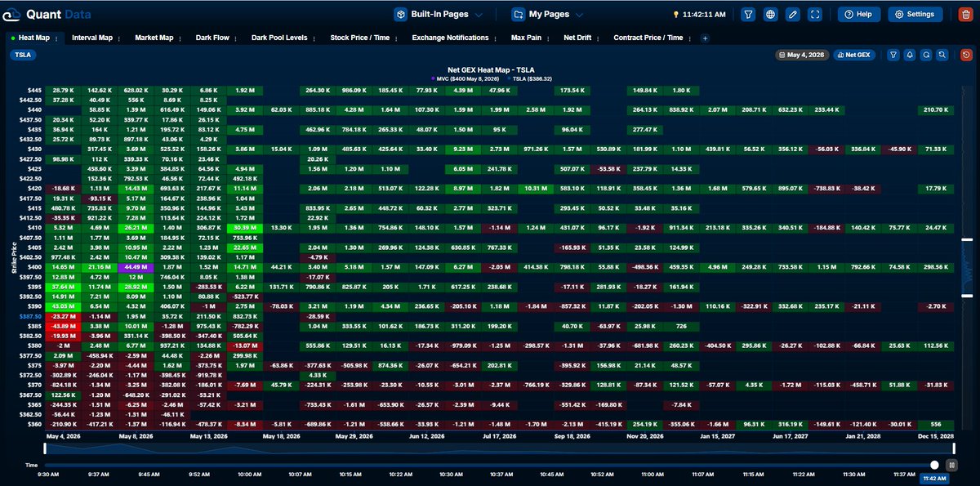Open the Dark Flow tab's three-dot menu
This screenshot has width=980, height=486.
click(x=234, y=38)
